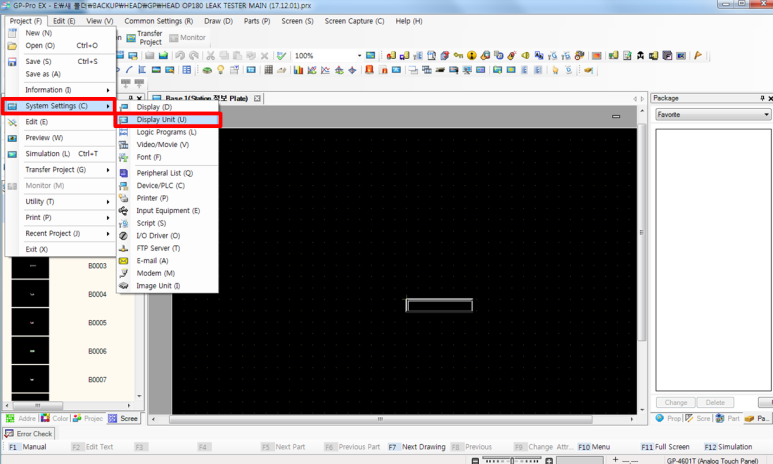This screenshot has height=464, width=773.
Task: Click F11 Full Screen function key
Action: tap(665, 447)
